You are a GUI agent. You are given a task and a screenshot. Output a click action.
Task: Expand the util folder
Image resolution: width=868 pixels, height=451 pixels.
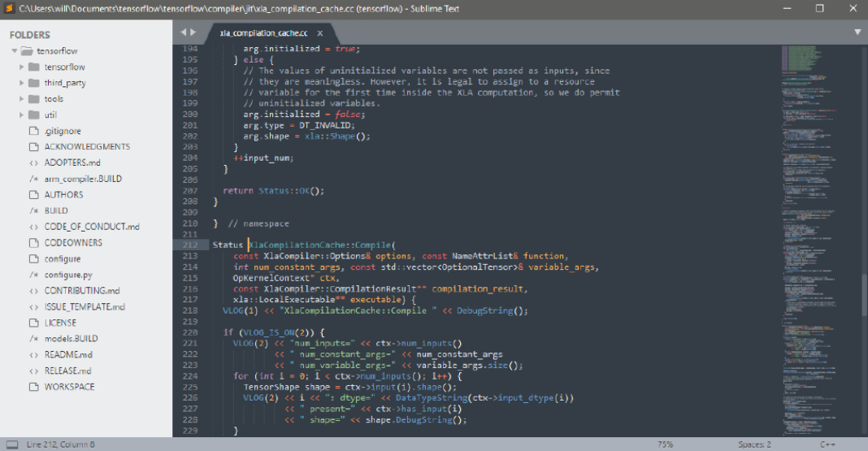click(22, 115)
